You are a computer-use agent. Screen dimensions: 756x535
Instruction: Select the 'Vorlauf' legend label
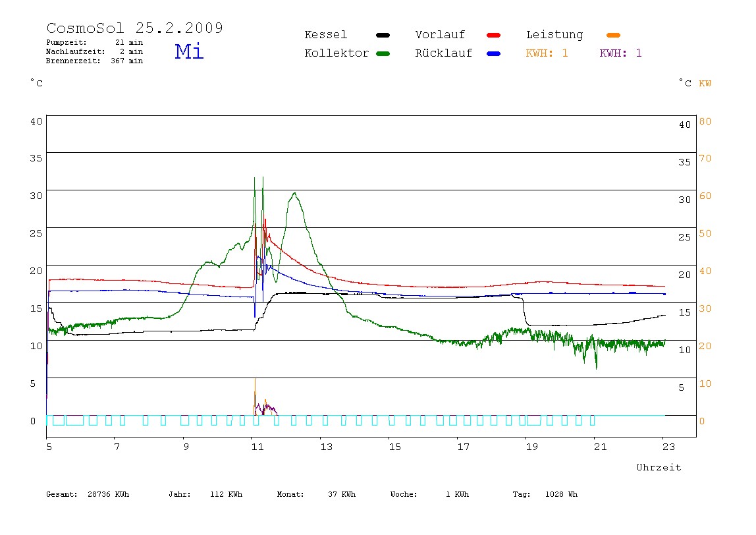point(440,35)
